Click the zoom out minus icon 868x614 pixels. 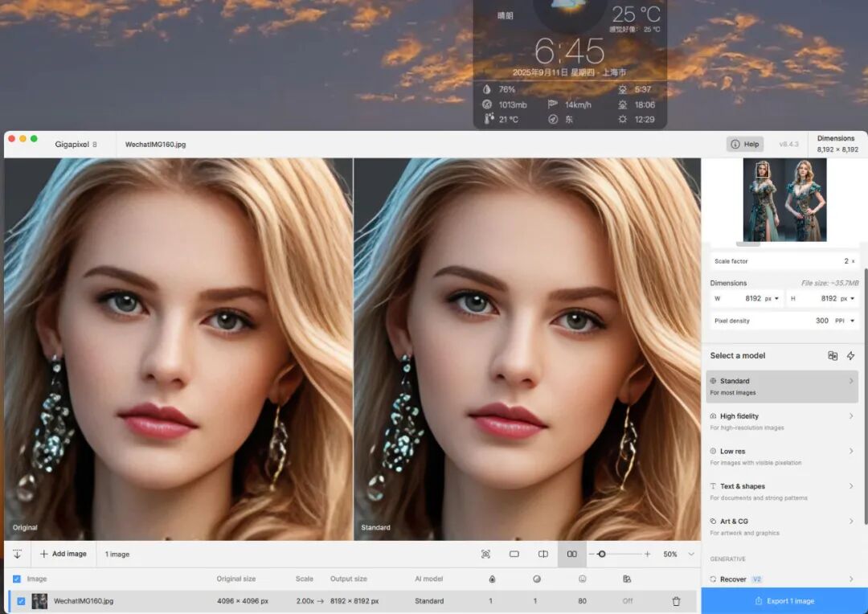pos(592,555)
